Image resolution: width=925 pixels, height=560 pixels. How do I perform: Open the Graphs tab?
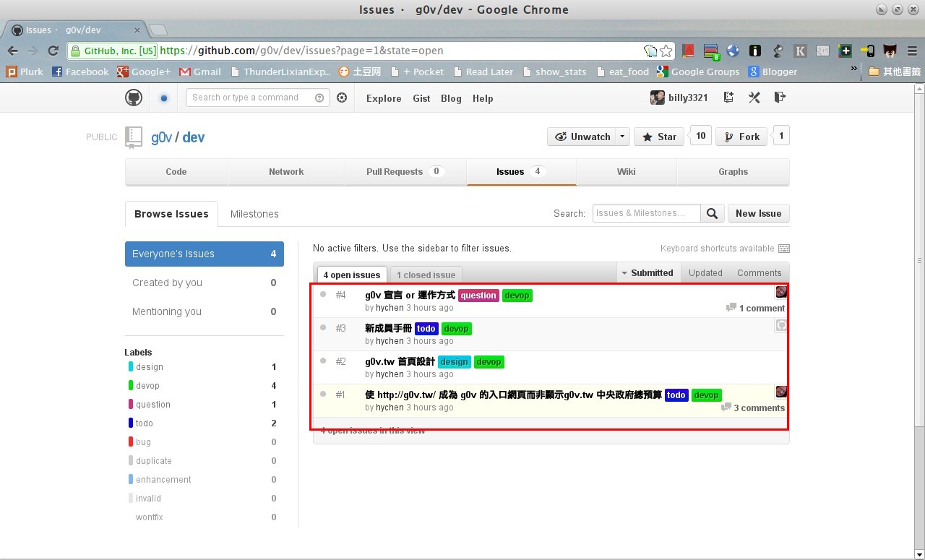point(733,171)
